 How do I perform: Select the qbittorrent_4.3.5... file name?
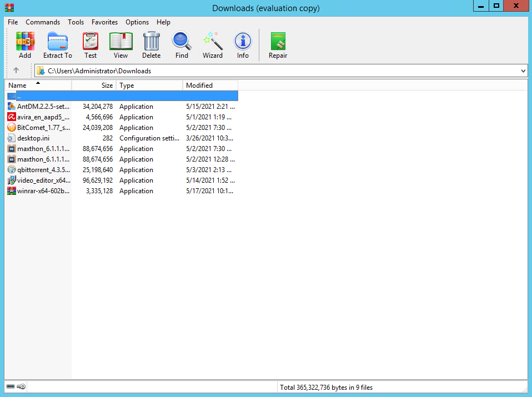(x=43, y=170)
